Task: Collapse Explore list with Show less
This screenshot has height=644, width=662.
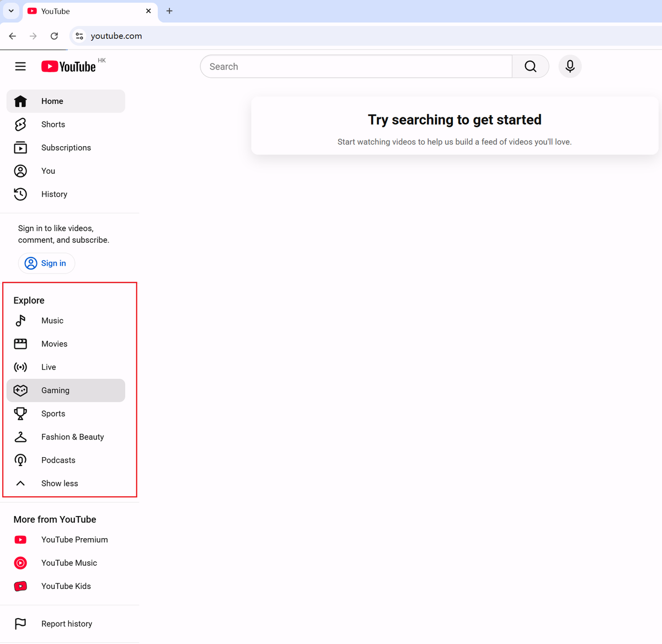Action: coord(66,484)
